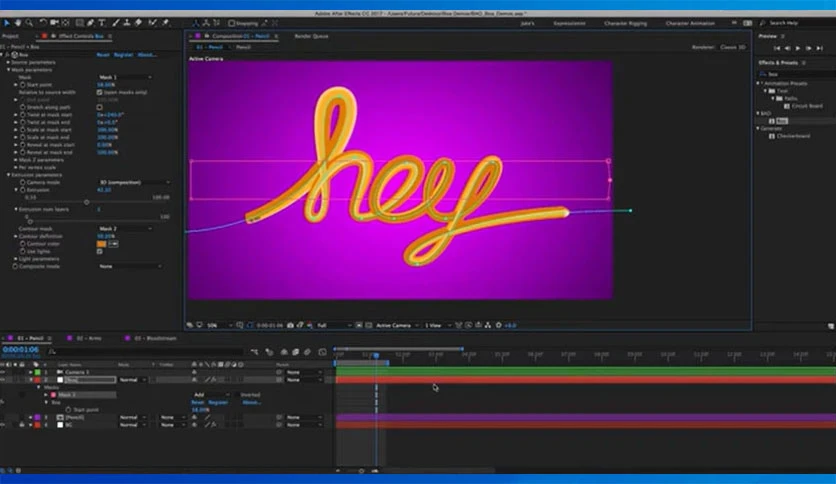Select the Pan Behind anchor point tool
Screen dimensions: 836x484
click(x=66, y=23)
